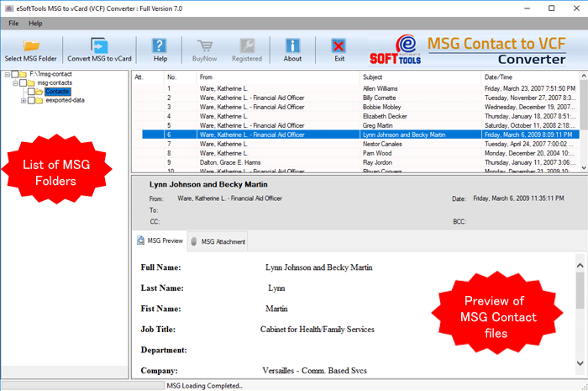This screenshot has width=588, height=391.
Task: Click the Dalton, Grace E. Harms sender
Action: click(230, 162)
